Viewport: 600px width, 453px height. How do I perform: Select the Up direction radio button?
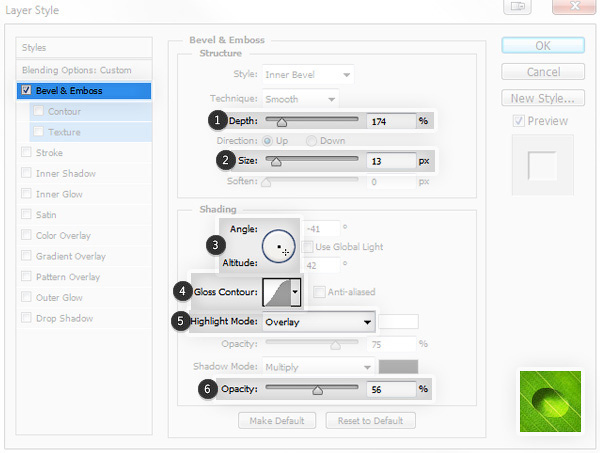tap(267, 141)
